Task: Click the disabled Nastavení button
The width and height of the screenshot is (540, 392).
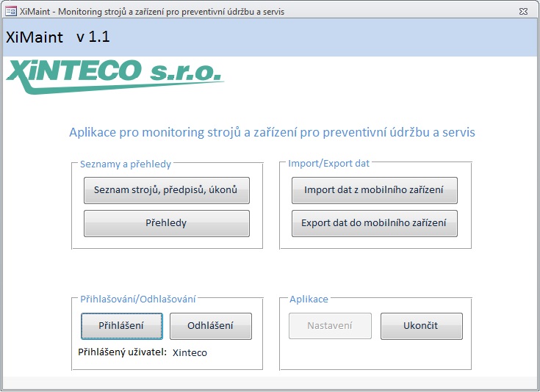Action: [330, 326]
